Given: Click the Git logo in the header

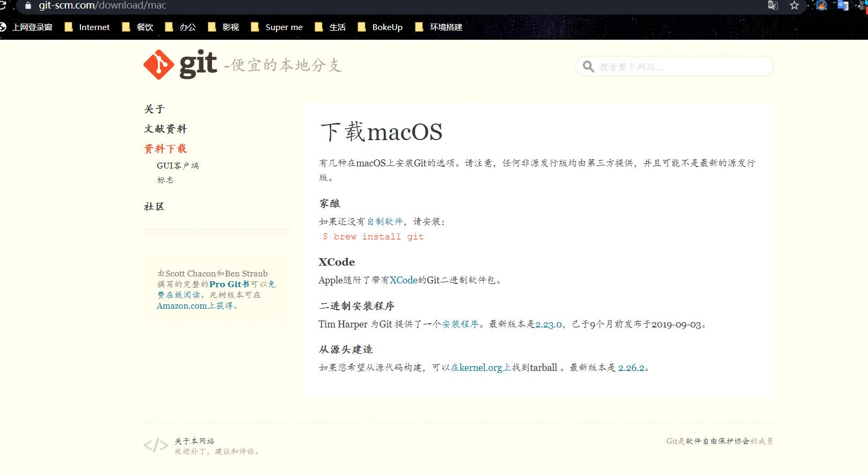Looking at the screenshot, I should (x=180, y=65).
